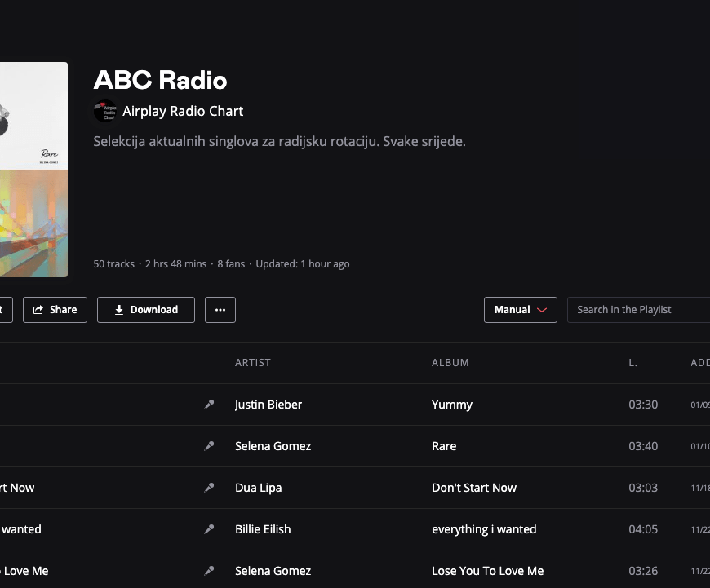Click the microphone icon beside Justin Bieber
The width and height of the screenshot is (710, 588).
click(x=209, y=405)
